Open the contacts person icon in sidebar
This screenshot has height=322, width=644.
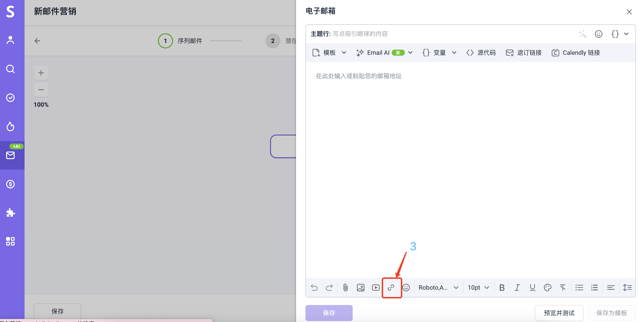(10, 40)
